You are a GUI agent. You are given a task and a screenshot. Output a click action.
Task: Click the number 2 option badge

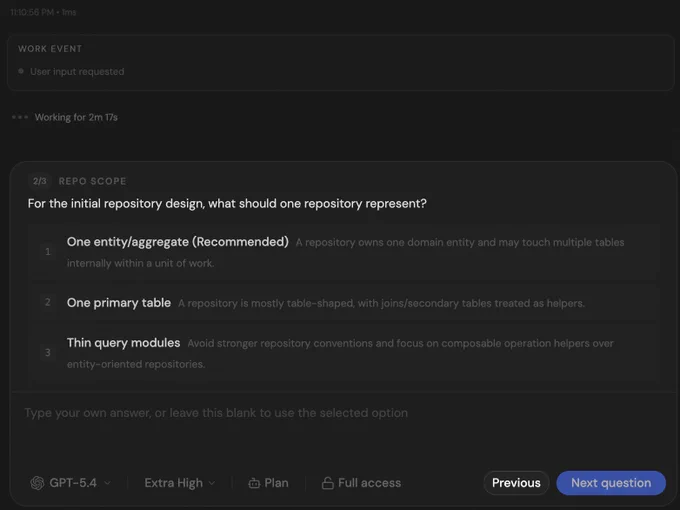pyautogui.click(x=48, y=302)
